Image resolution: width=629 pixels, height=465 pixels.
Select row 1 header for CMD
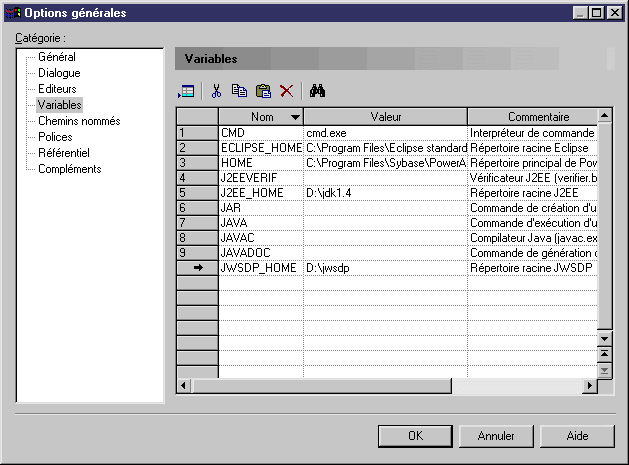pyautogui.click(x=197, y=132)
